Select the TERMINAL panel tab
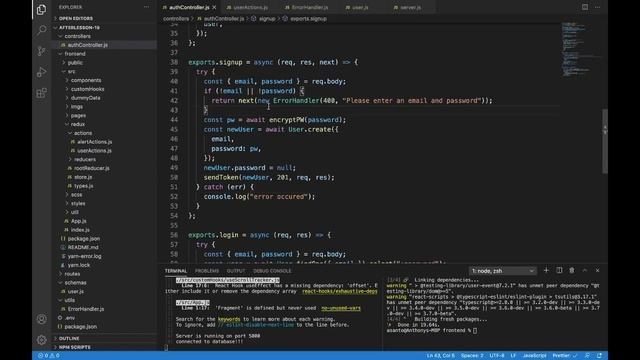The height and width of the screenshot is (360, 640). [x=176, y=271]
